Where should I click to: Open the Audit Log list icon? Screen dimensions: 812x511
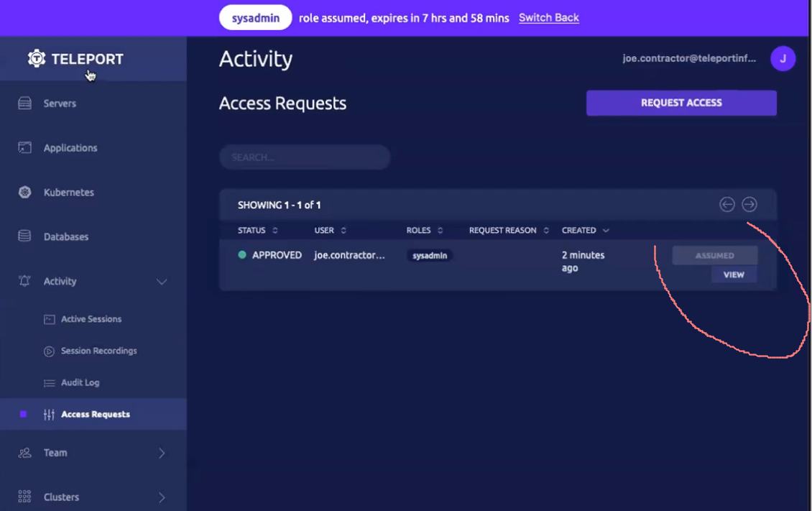point(49,382)
